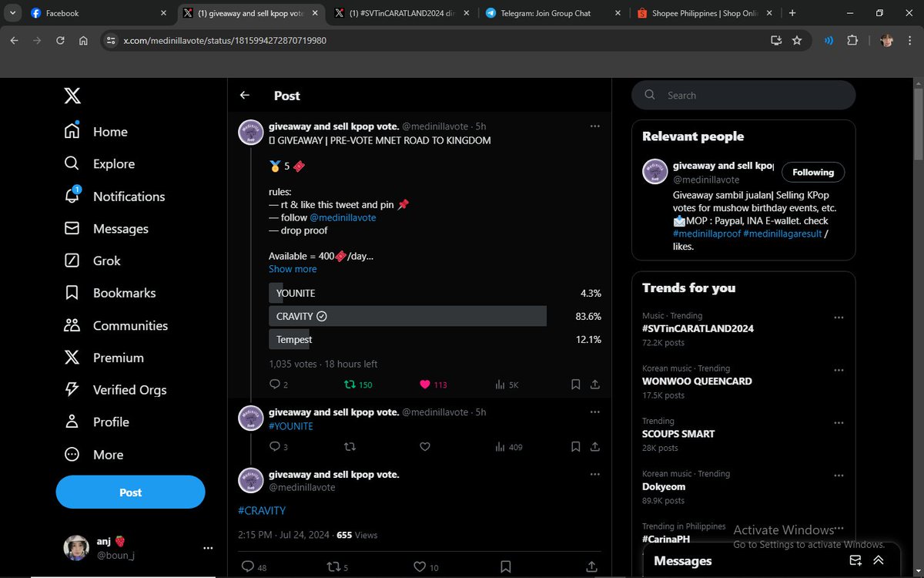Open Profile in the sidebar
Viewport: 924px width, 578px height.
[x=97, y=422]
